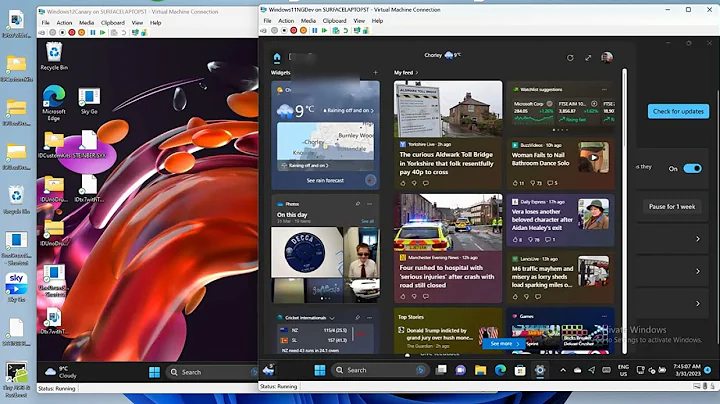The image size is (720, 404).
Task: Click Windows Start button in Windows12Canary taskbar
Action: 154,372
